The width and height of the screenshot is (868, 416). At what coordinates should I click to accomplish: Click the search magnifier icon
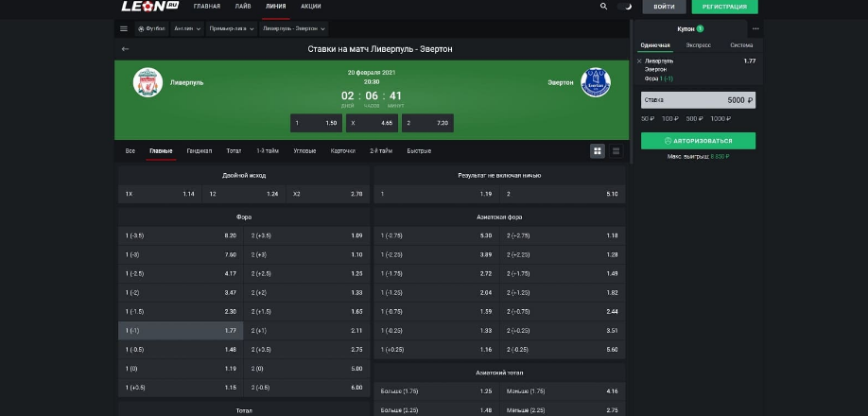[604, 7]
